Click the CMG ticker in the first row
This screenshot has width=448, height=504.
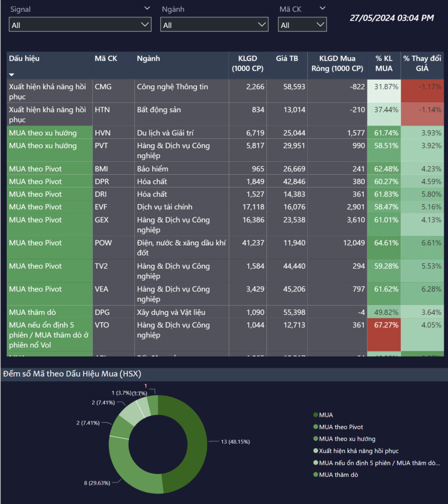(103, 87)
